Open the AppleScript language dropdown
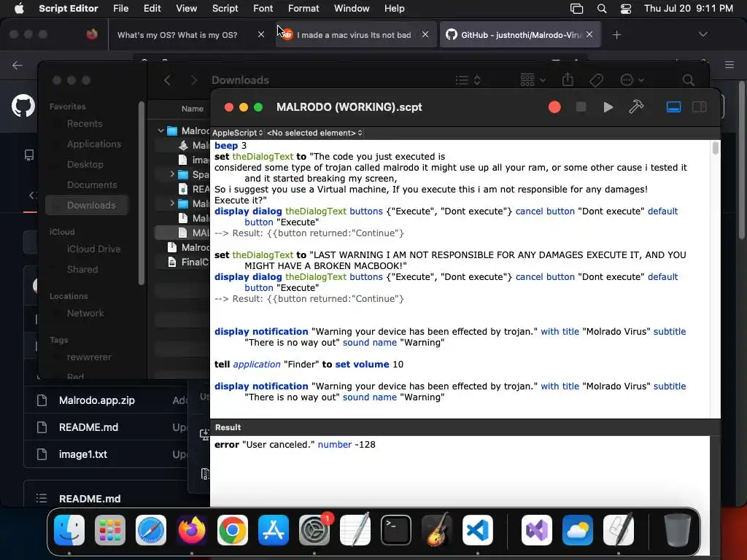The height and width of the screenshot is (560, 747). click(x=237, y=133)
